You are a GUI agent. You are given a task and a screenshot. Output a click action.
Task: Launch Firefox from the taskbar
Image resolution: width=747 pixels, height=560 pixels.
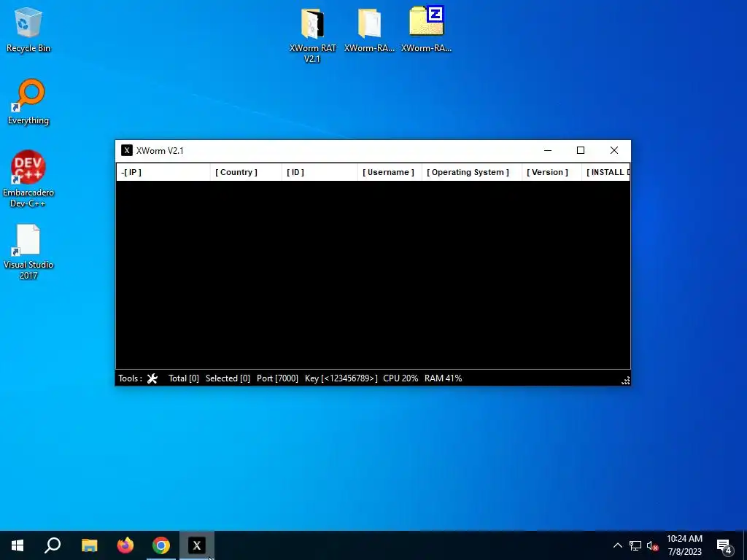pos(125,545)
